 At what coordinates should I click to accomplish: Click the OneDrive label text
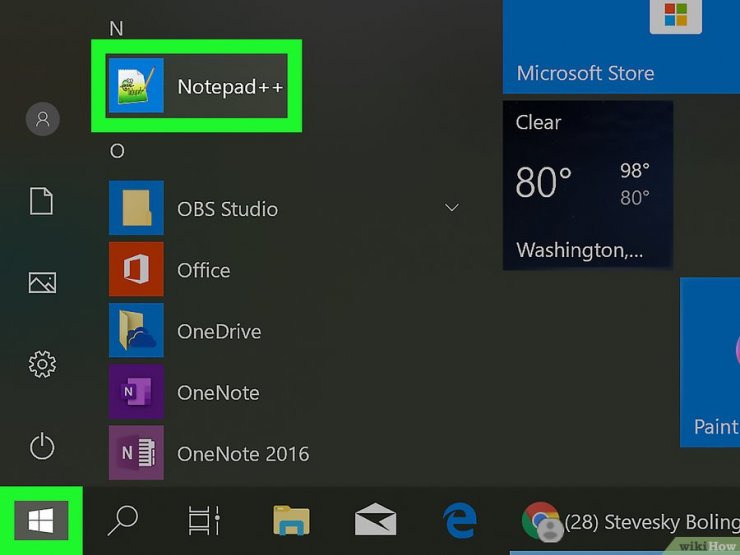(219, 332)
